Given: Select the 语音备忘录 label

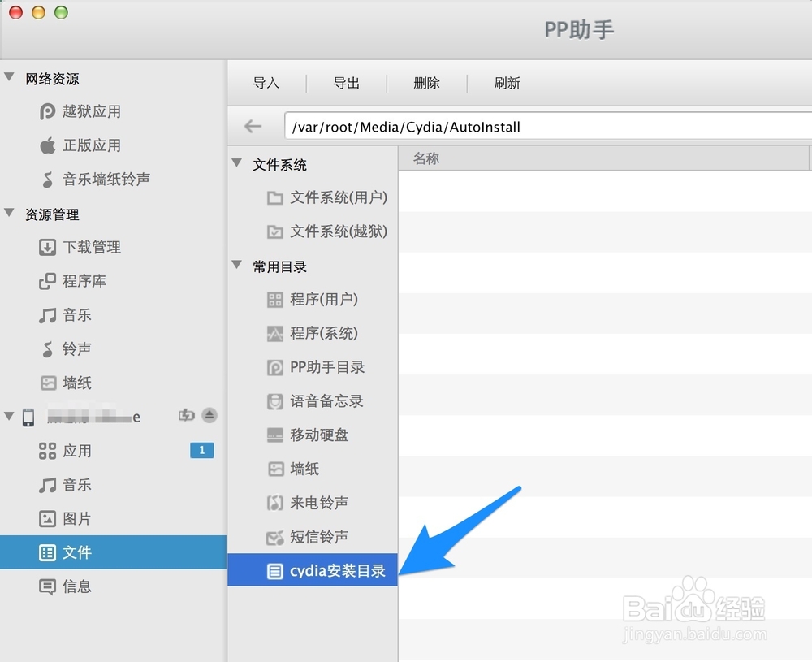Looking at the screenshot, I should pyautogui.click(x=326, y=401).
